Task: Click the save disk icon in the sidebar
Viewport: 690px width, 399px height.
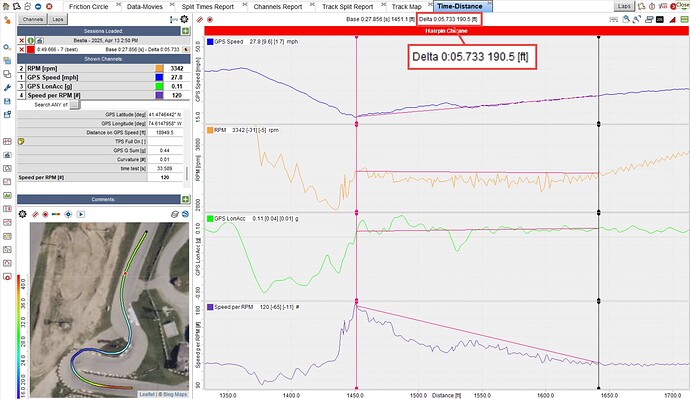Action: (7, 101)
